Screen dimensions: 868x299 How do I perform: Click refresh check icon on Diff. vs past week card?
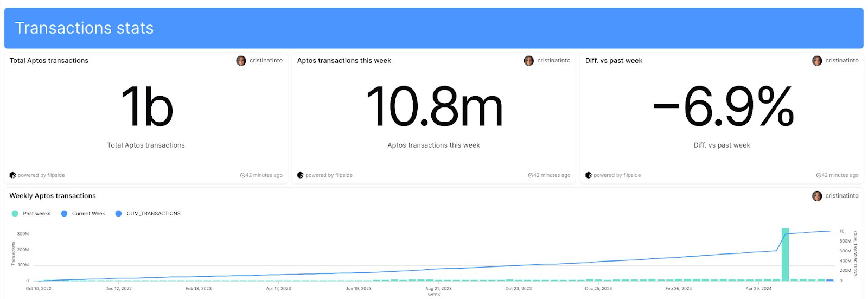point(818,175)
